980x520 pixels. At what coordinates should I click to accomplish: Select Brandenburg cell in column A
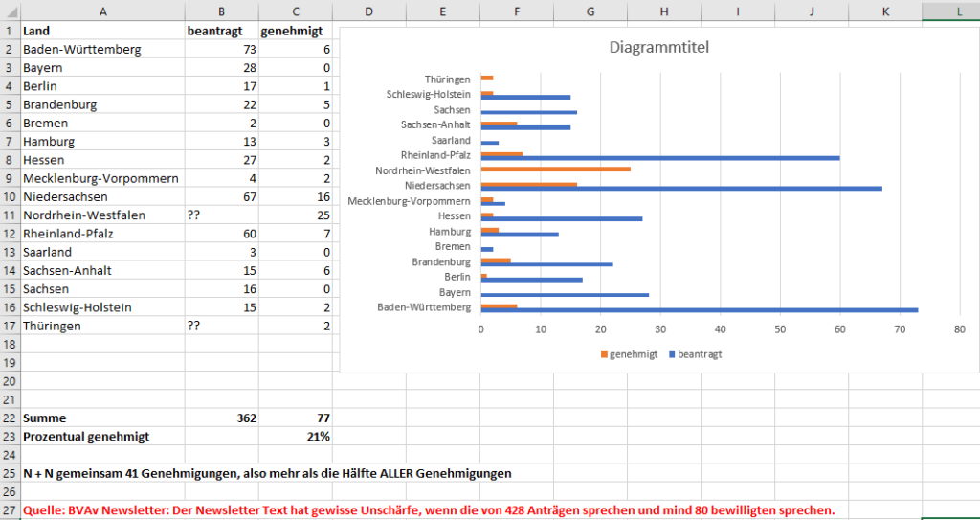tap(102, 104)
